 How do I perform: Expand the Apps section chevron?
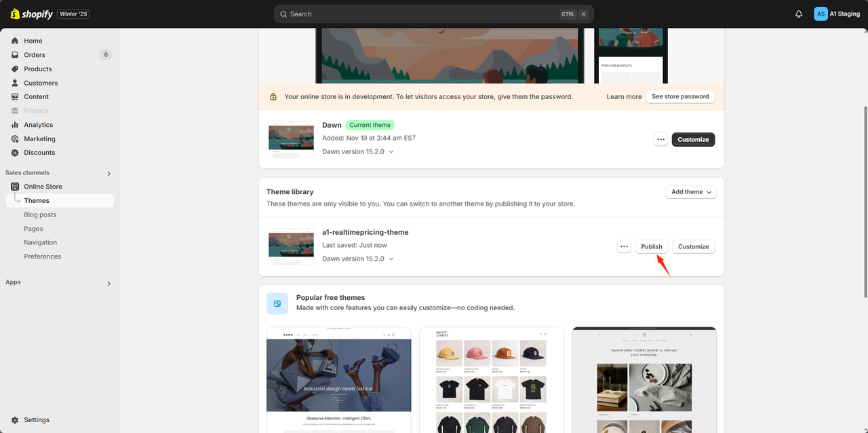pyautogui.click(x=109, y=284)
